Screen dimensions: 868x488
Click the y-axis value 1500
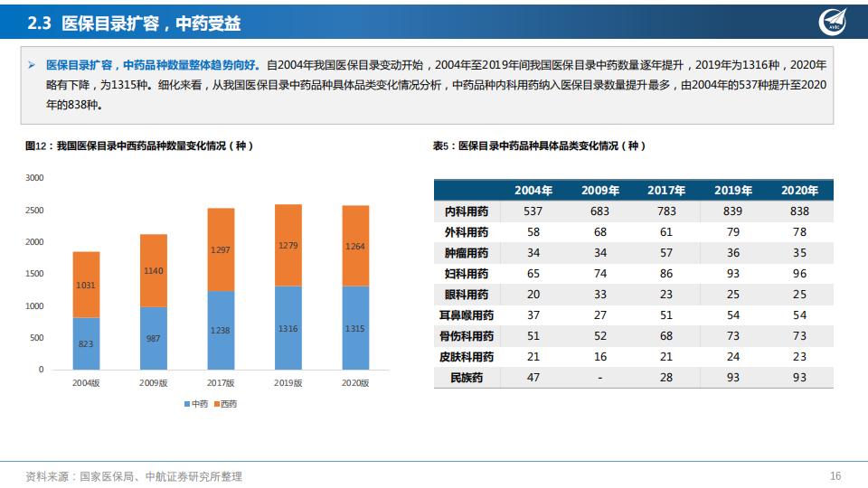[x=34, y=274]
